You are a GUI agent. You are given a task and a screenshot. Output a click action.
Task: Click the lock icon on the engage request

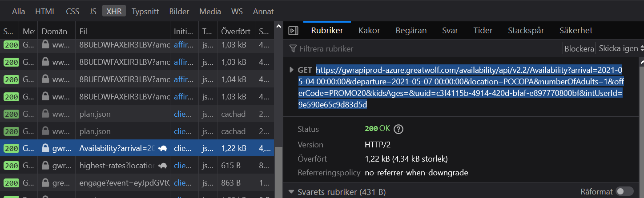pyautogui.click(x=45, y=182)
